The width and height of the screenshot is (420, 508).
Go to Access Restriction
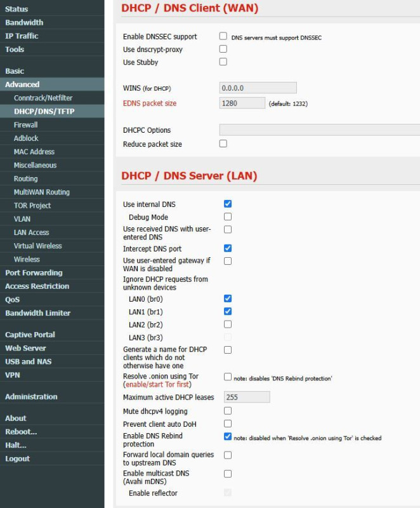coord(52,286)
